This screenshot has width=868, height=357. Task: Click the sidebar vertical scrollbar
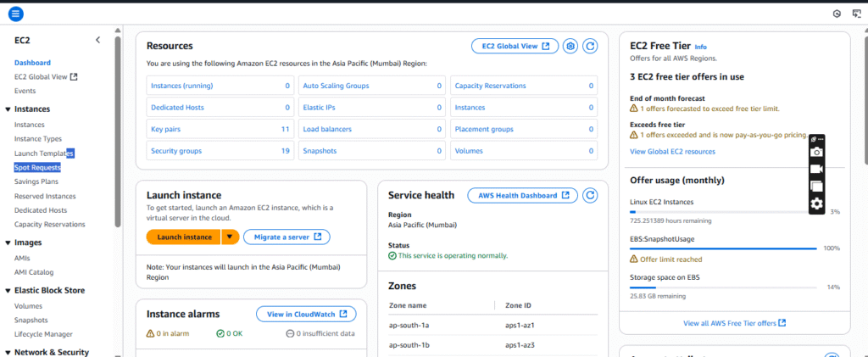(117, 131)
